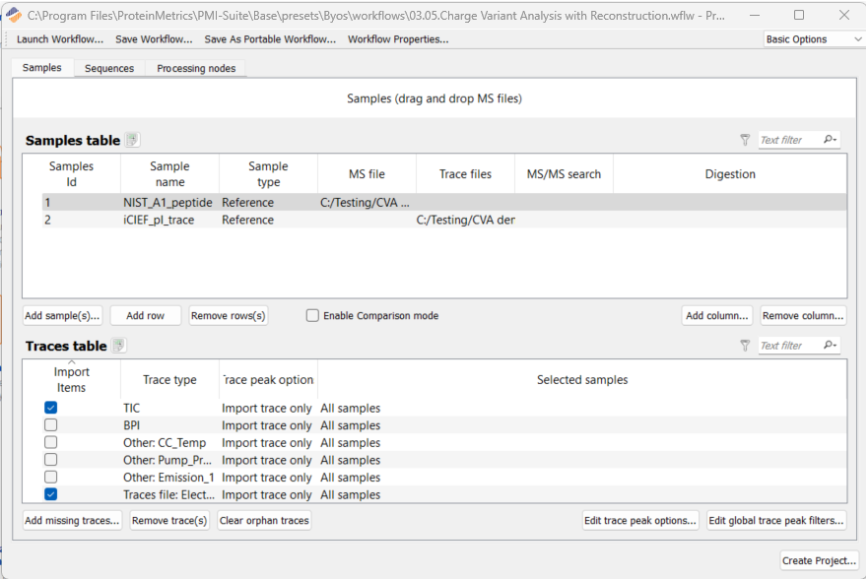The image size is (866, 579).
Task: Sort by Import Items column header
Action: 71,379
